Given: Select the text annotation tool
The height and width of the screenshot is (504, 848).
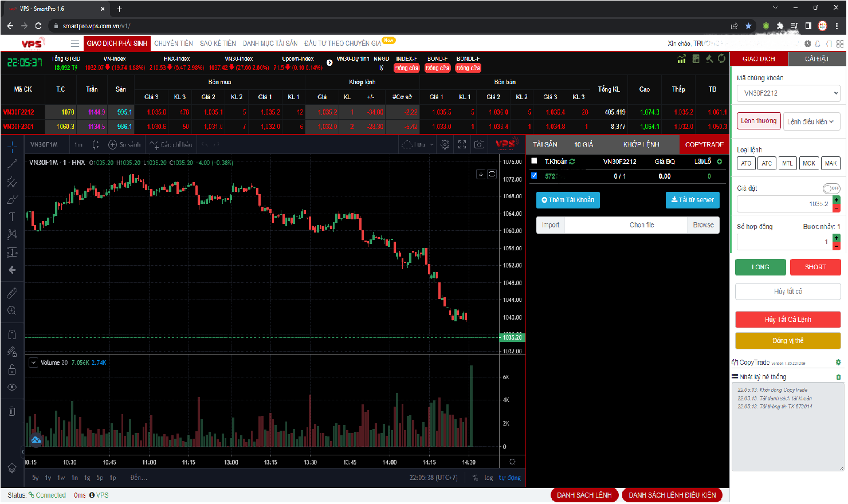Looking at the screenshot, I should pyautogui.click(x=12, y=216).
